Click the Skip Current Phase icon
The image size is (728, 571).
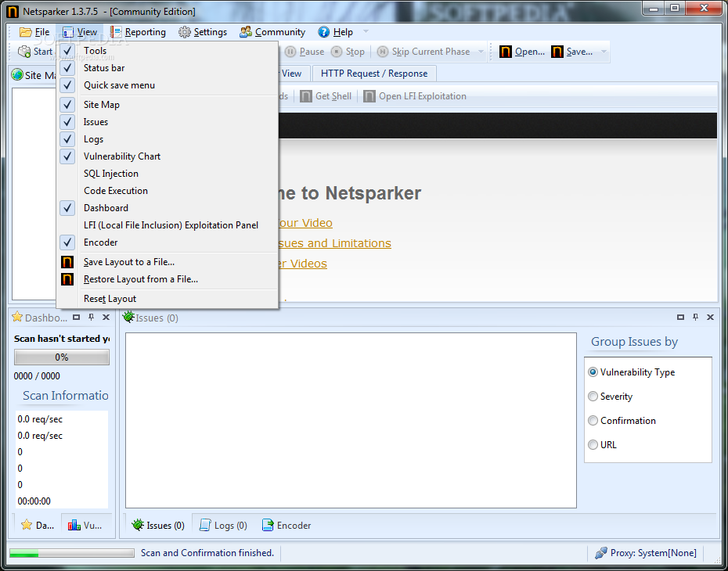(383, 52)
